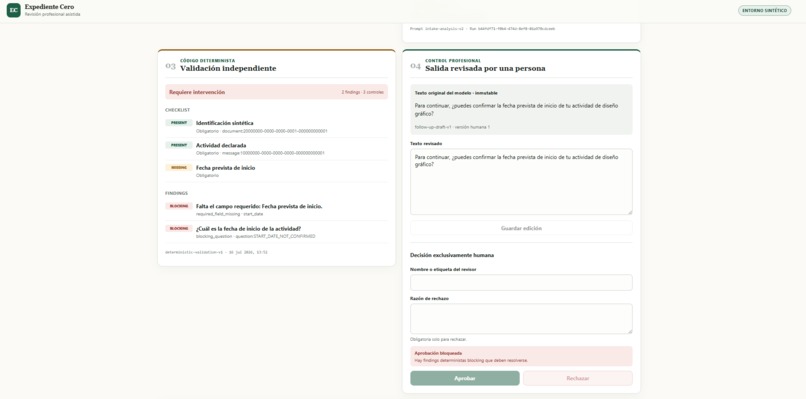This screenshot has height=399, width=806.
Task: Focus the Razón de rechazo textarea
Action: point(521,318)
